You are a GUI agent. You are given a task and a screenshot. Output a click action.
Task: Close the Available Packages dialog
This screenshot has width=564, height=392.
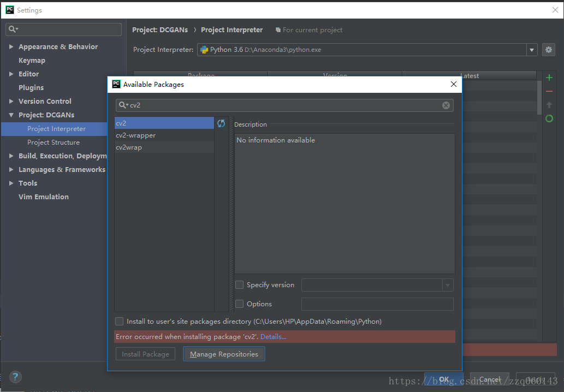pos(454,84)
